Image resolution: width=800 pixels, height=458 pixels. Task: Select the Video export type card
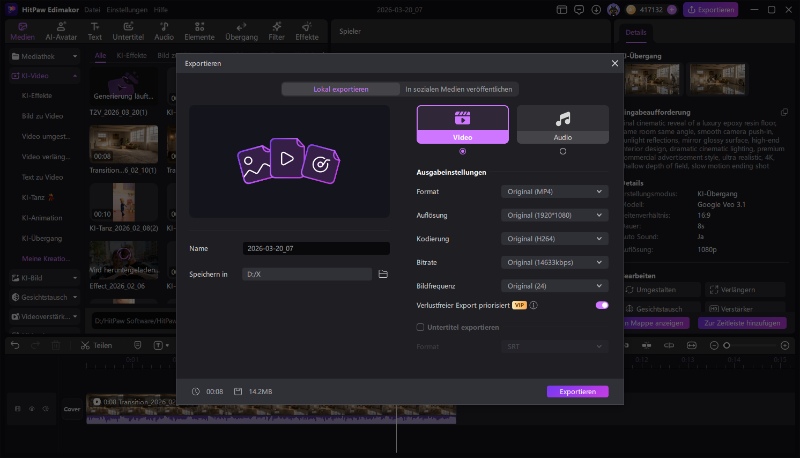462,124
